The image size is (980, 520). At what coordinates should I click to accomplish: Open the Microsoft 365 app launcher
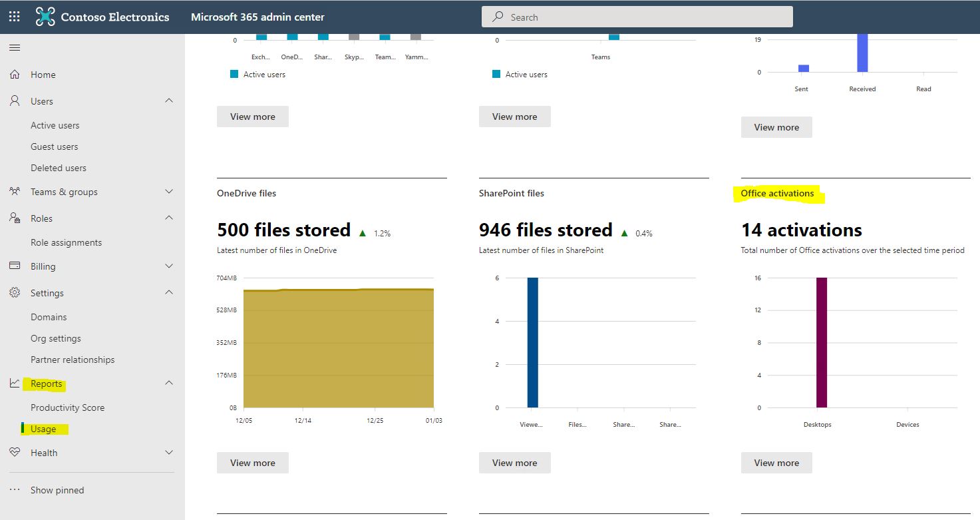(x=13, y=16)
